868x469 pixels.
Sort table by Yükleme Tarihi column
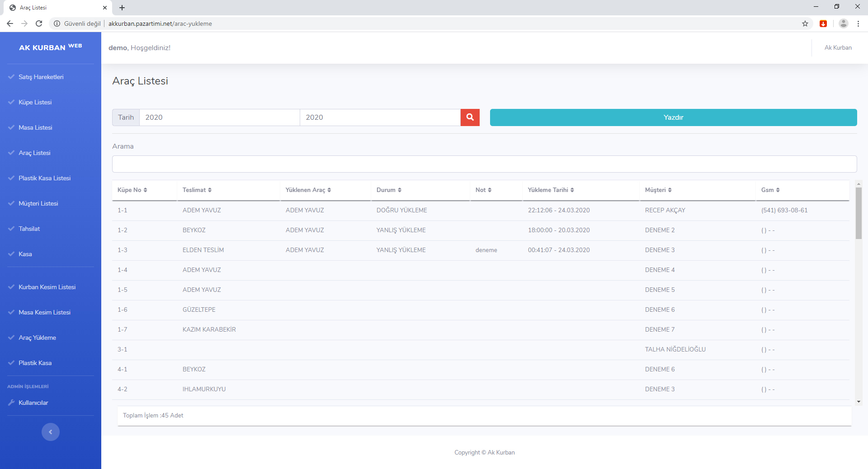pyautogui.click(x=551, y=190)
